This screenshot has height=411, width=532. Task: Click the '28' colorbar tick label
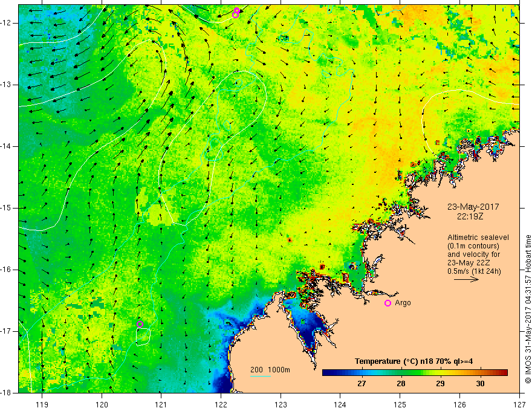click(401, 384)
